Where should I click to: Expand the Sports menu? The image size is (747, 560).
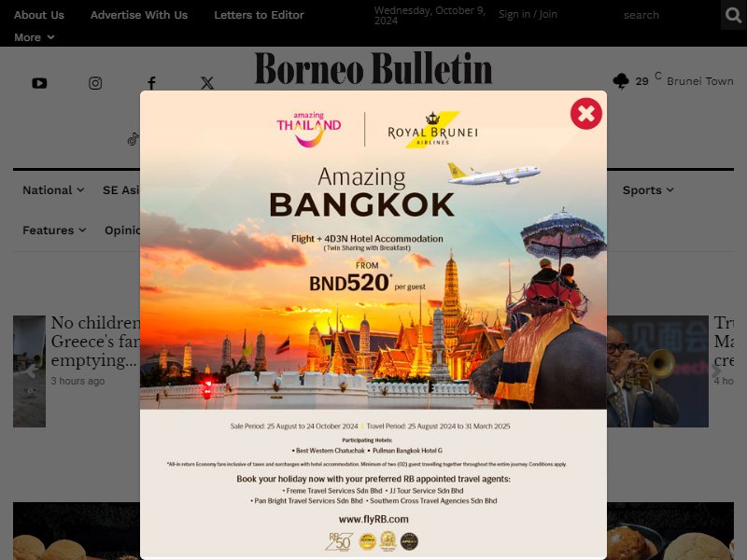[648, 190]
